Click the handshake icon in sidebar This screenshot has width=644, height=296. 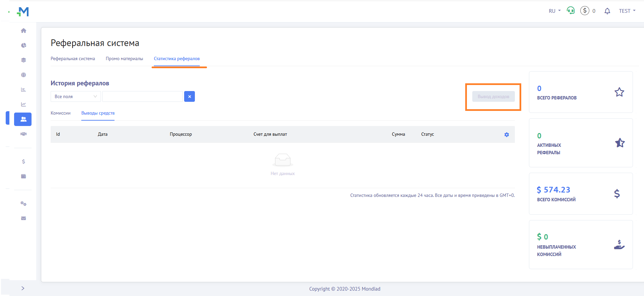point(23,134)
